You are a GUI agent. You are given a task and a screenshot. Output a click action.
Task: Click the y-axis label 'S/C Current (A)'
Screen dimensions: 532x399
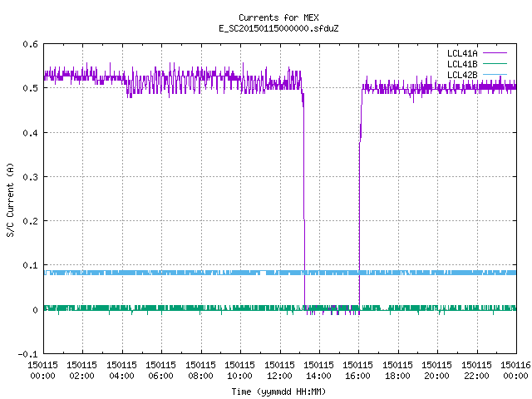coord(11,200)
